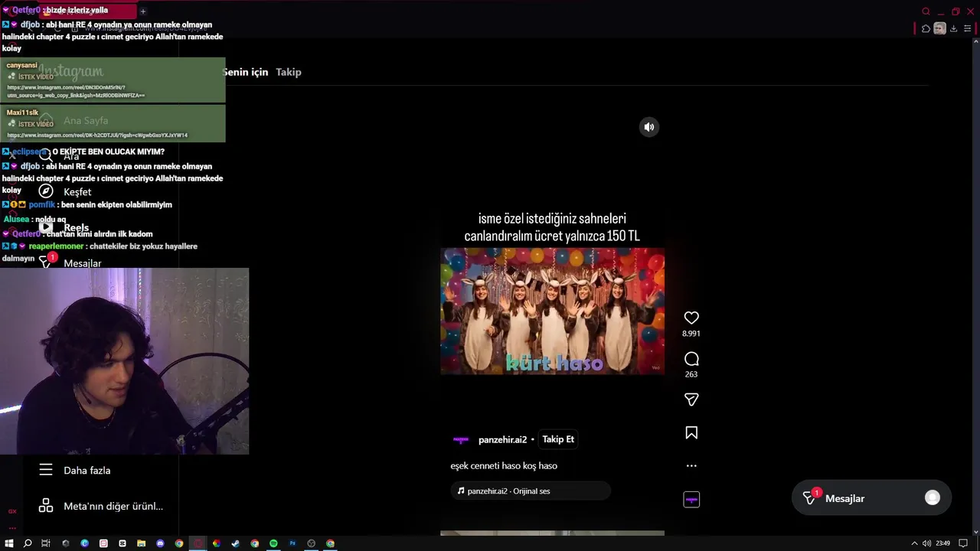Click the Keşfet compass icon
This screenshot has width=980, height=551.
click(46, 191)
